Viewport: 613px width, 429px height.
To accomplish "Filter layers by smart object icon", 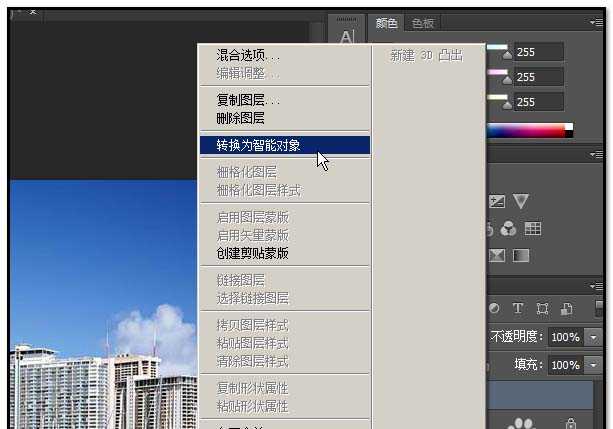I will (x=566, y=309).
